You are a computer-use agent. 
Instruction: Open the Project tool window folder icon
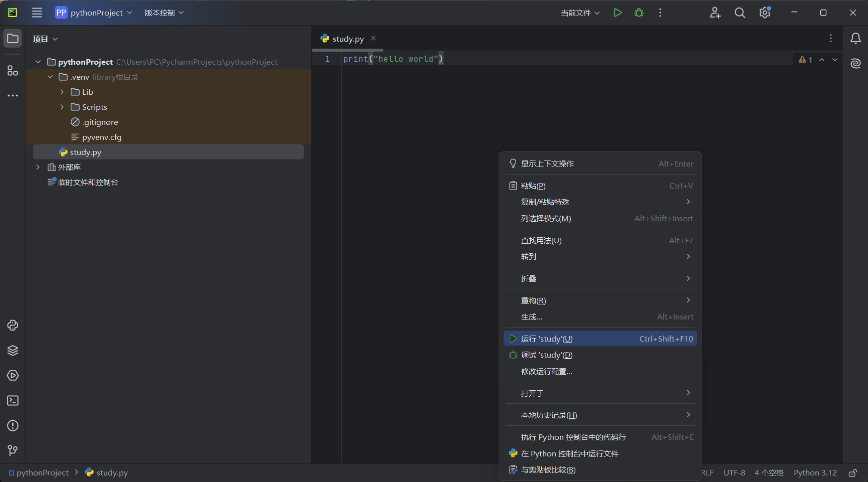coord(13,39)
